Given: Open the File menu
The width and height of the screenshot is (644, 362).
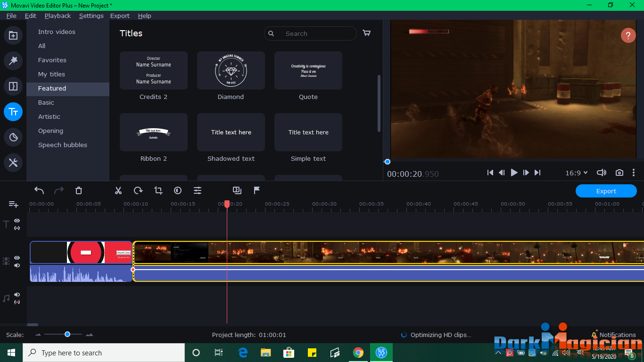Looking at the screenshot, I should [x=11, y=16].
